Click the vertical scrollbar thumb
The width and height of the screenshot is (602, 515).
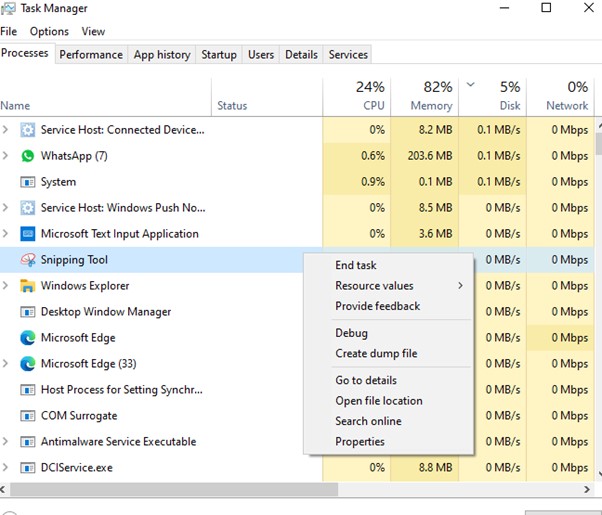(x=599, y=144)
